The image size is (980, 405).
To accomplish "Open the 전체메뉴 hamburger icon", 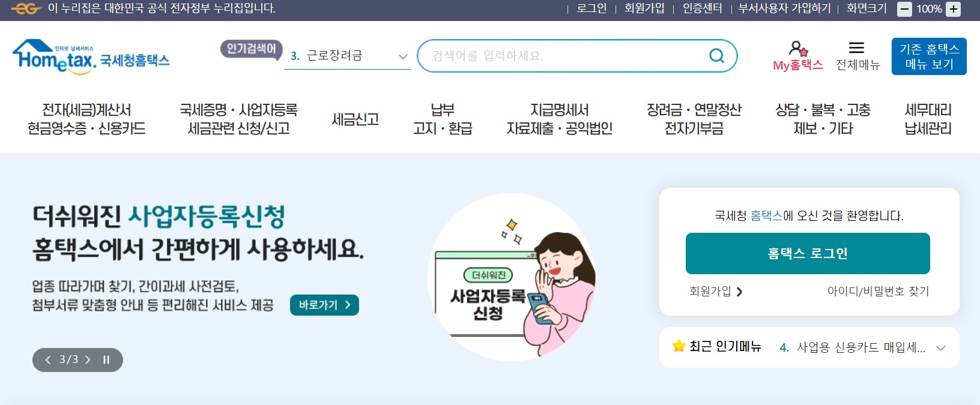I will pos(857,48).
